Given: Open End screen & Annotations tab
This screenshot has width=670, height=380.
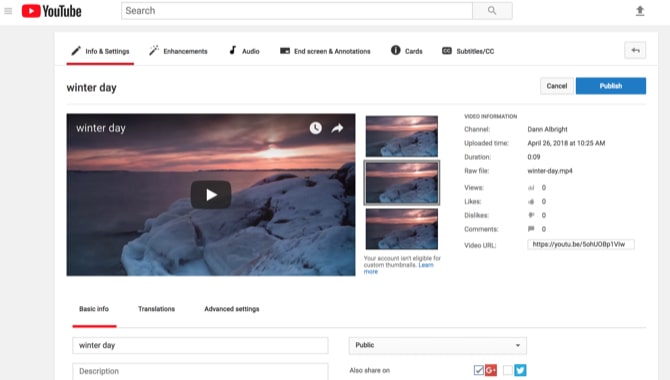Looking at the screenshot, I should click(325, 51).
